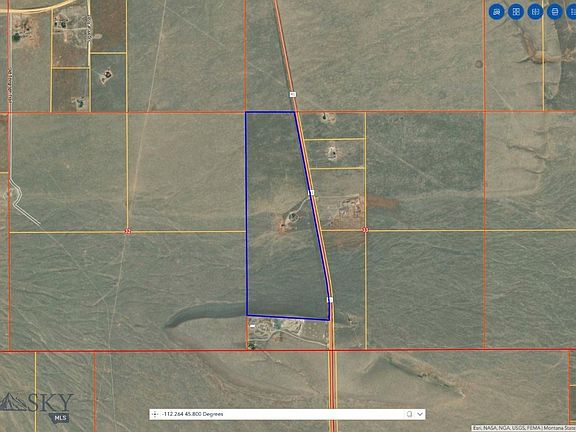Click the Highway 41 shield north of parcel
The height and width of the screenshot is (432, 576).
coord(292,94)
